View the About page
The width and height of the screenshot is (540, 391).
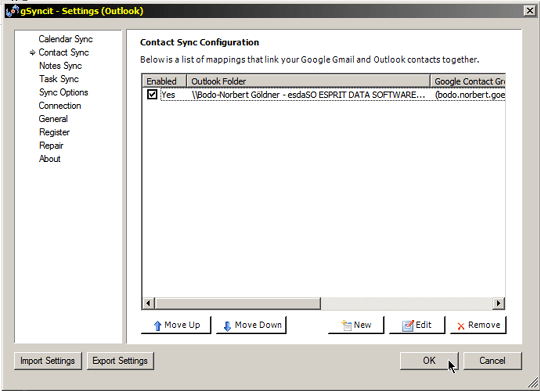[50, 159]
